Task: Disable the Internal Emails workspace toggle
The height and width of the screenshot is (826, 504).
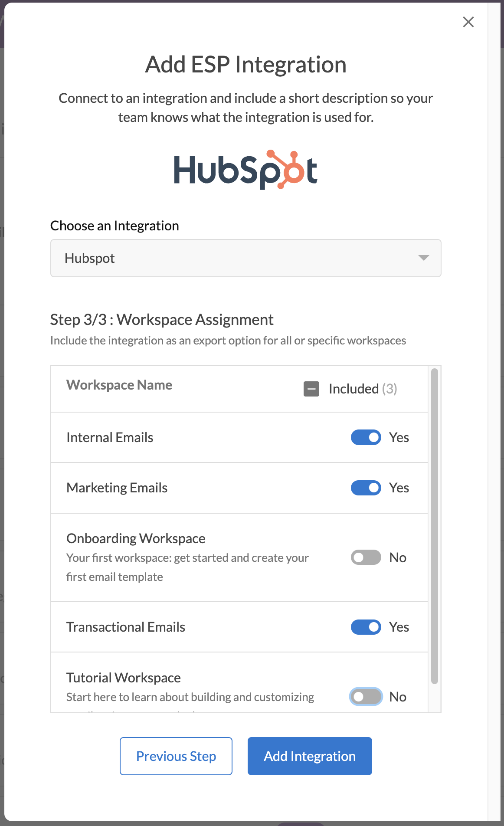Action: (x=366, y=437)
